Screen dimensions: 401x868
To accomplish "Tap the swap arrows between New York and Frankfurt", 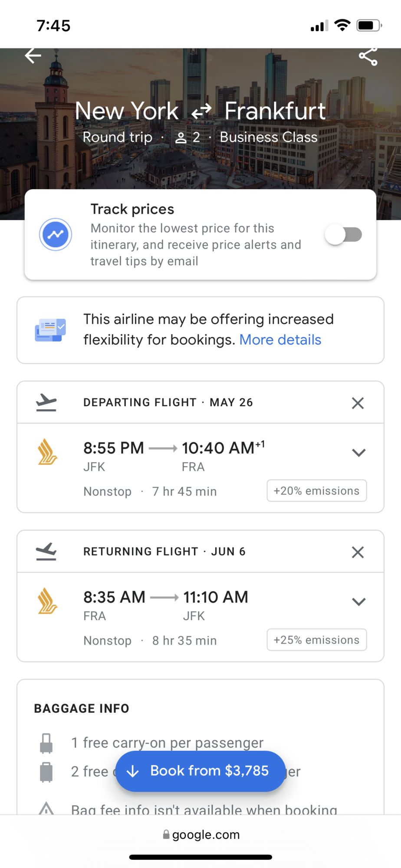I will [x=201, y=112].
